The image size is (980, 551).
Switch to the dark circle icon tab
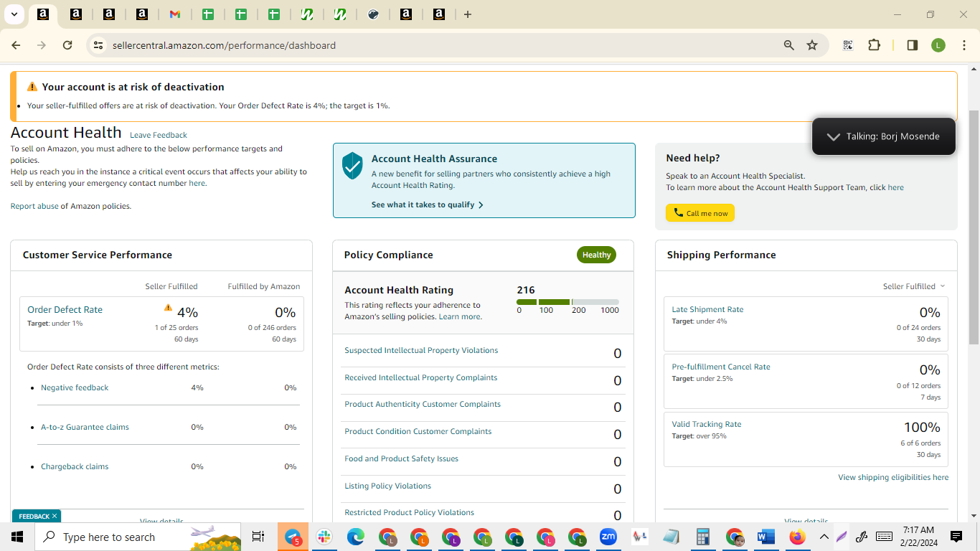click(373, 14)
